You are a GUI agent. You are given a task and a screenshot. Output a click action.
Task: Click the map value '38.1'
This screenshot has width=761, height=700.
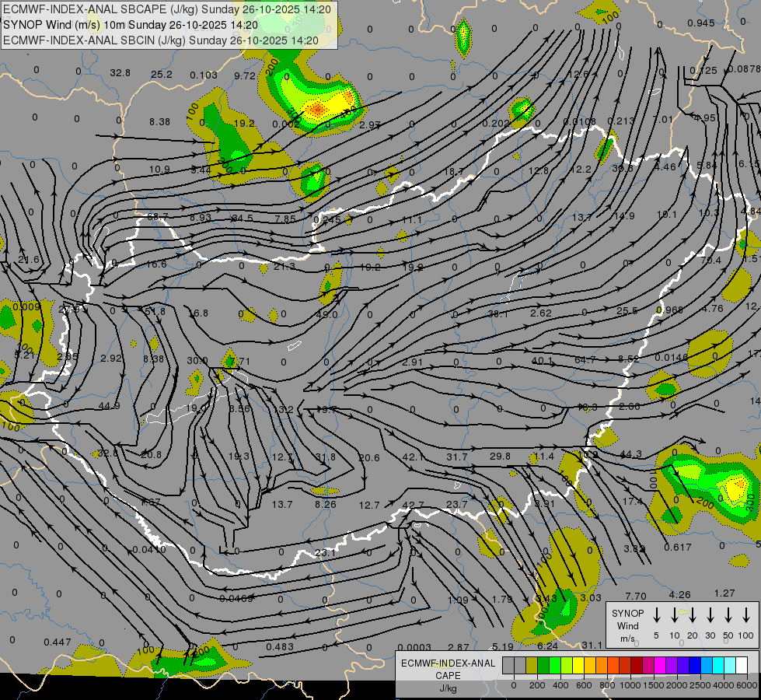click(498, 314)
